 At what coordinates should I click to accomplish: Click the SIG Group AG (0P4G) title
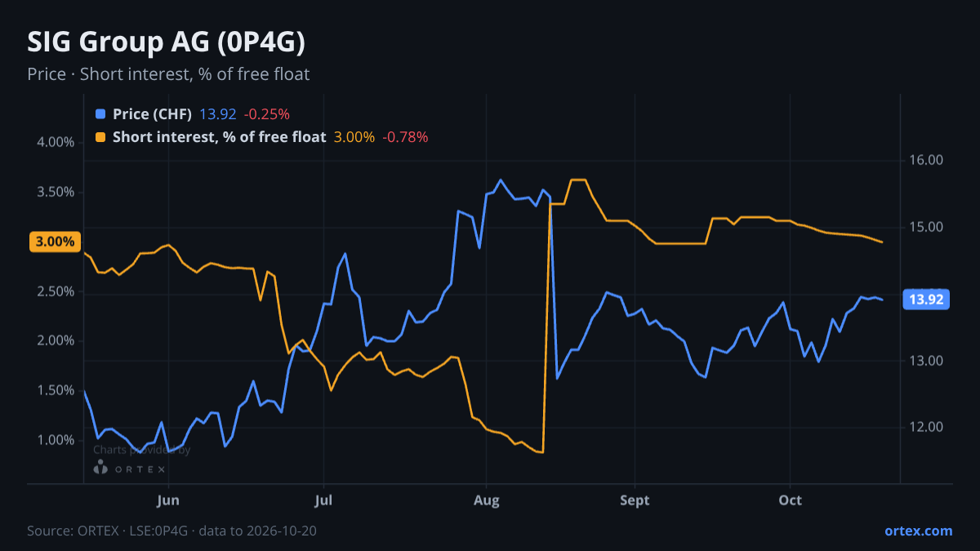(x=167, y=42)
